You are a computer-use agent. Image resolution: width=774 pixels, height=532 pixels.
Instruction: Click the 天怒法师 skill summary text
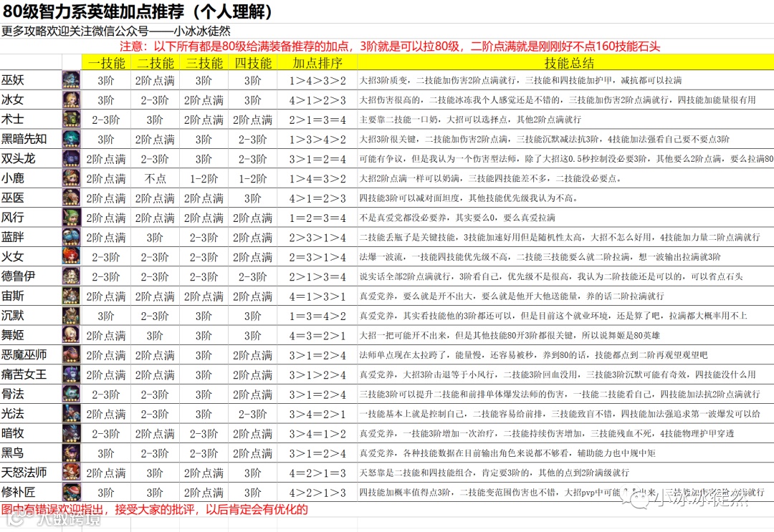point(494,473)
